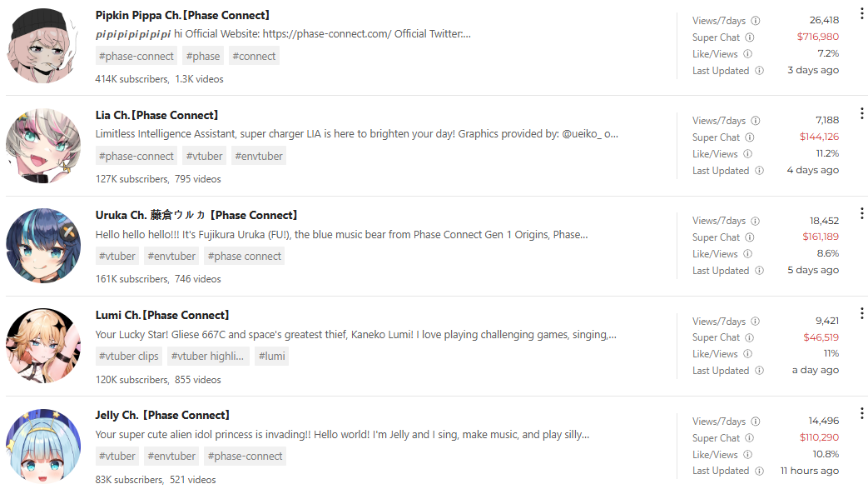Open Lumi Ch. [Phase Connect] title link

point(161,315)
